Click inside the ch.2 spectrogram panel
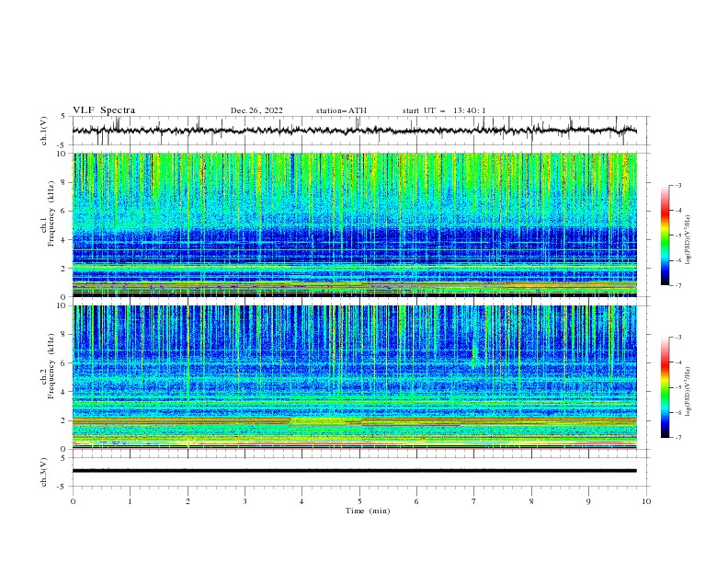 (355, 377)
